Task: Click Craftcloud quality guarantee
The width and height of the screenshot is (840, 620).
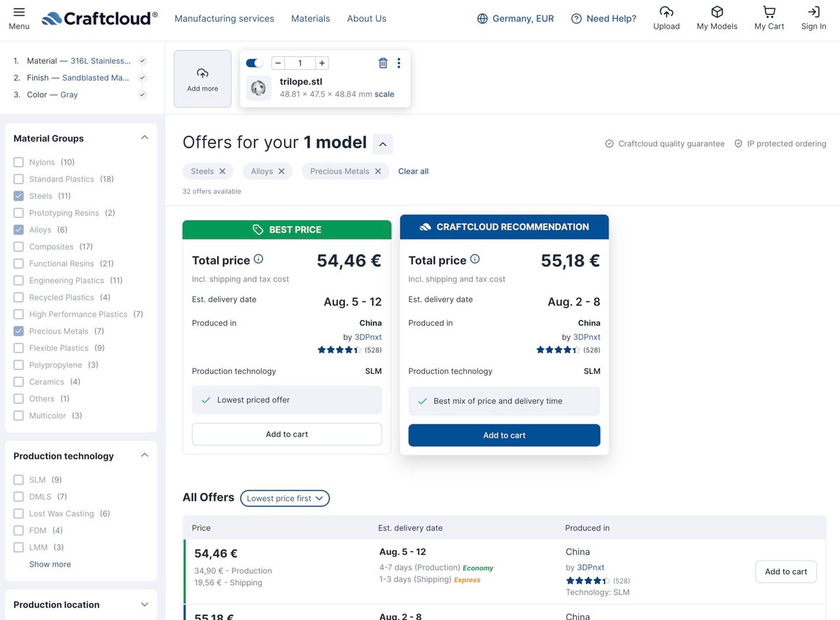Action: [665, 144]
